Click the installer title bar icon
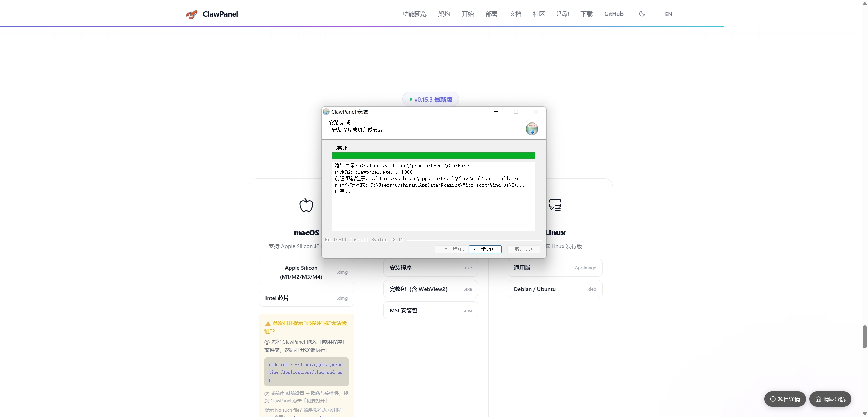The height and width of the screenshot is (417, 868). (x=326, y=112)
